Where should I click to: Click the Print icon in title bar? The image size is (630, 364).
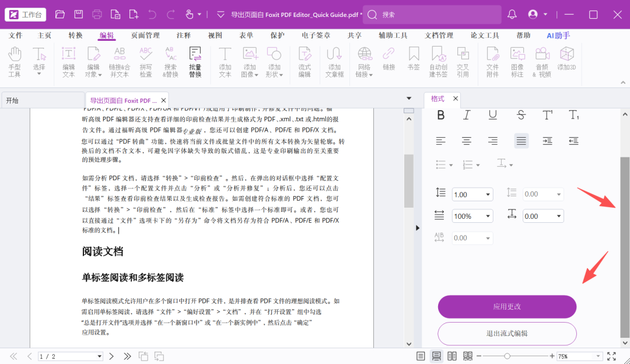coord(97,15)
